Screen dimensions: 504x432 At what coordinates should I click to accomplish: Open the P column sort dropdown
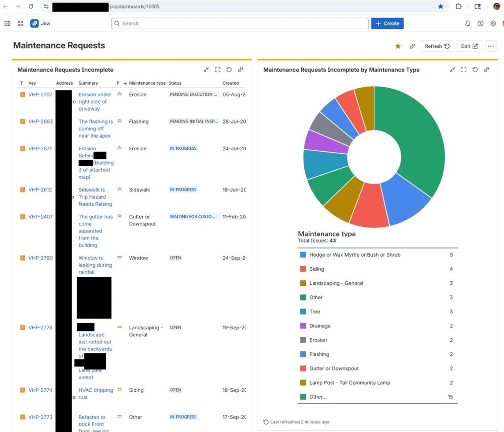(x=122, y=83)
